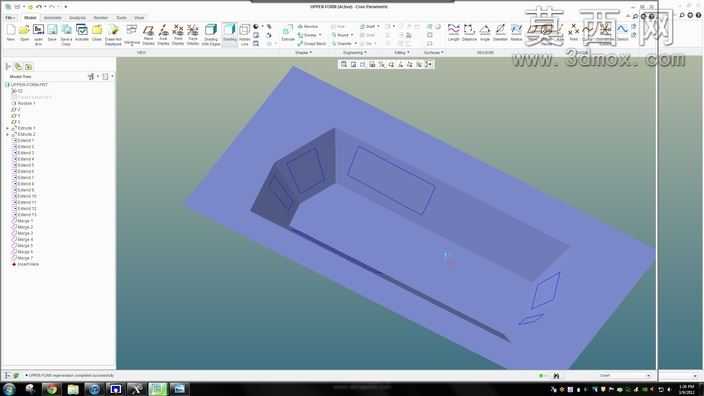Toggle Plane Display

click(x=148, y=31)
